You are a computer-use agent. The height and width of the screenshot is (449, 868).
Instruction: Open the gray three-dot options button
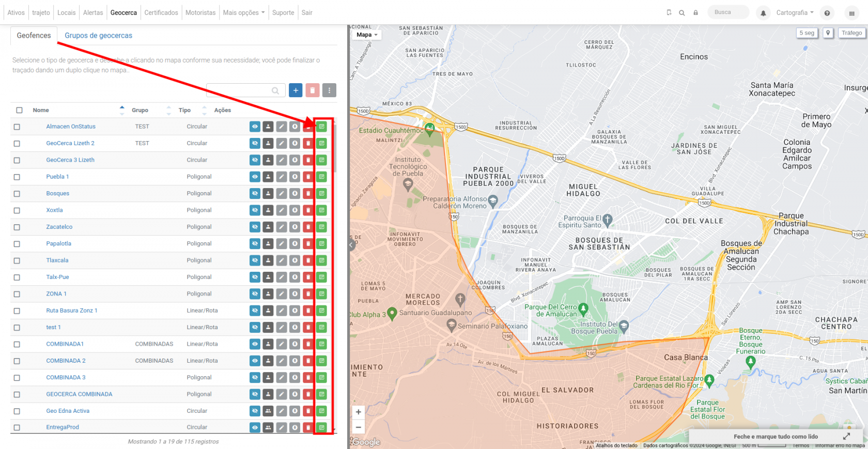(329, 90)
